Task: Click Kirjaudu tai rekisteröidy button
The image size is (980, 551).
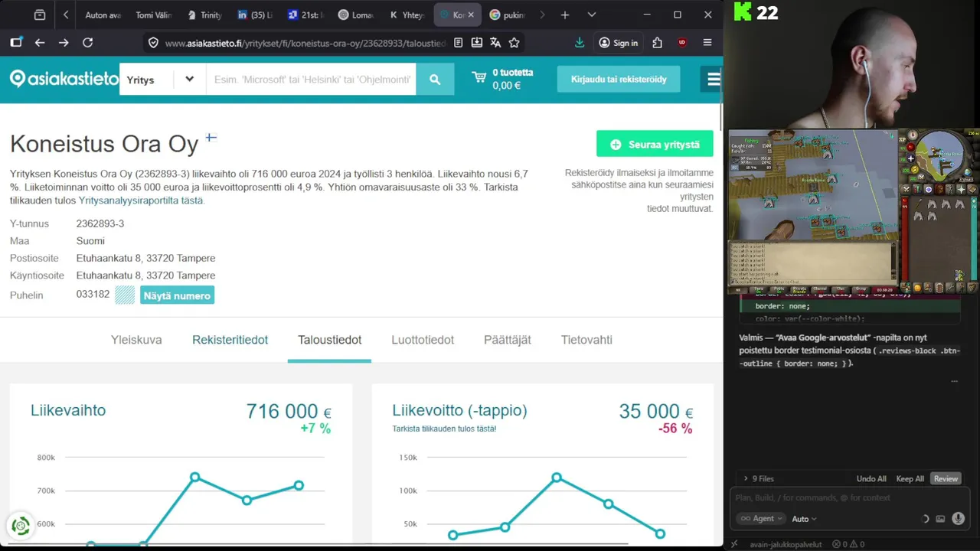Action: pyautogui.click(x=619, y=80)
